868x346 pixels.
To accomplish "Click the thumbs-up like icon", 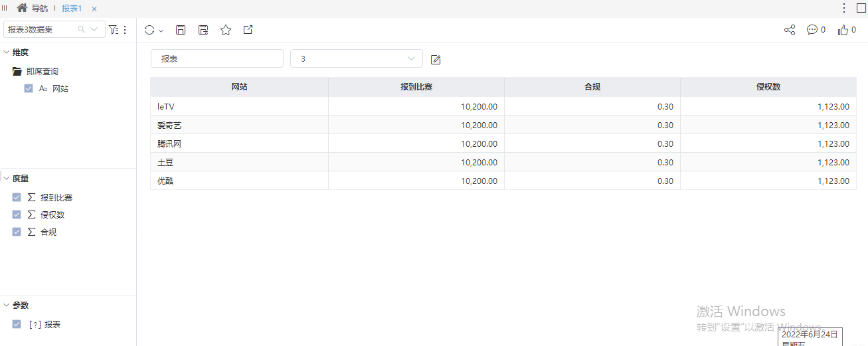I will point(843,30).
